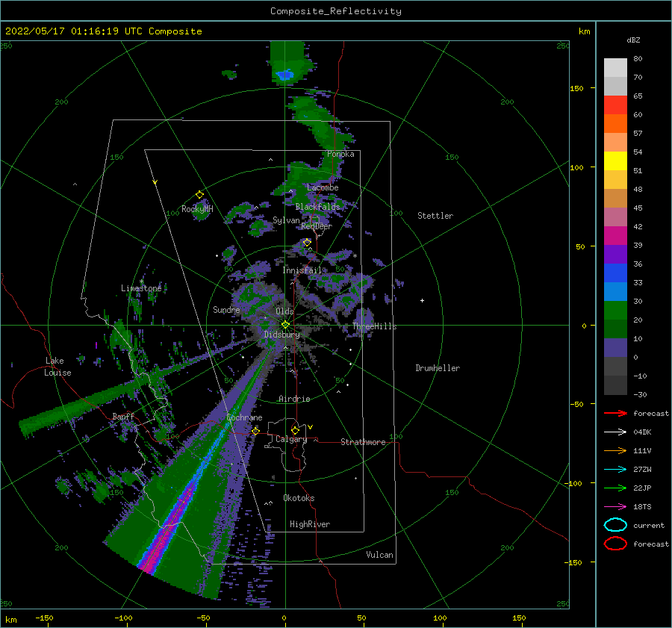The image size is (672, 628).
Task: Click the cyan 'current' ellipse icon
Action: pos(615,525)
